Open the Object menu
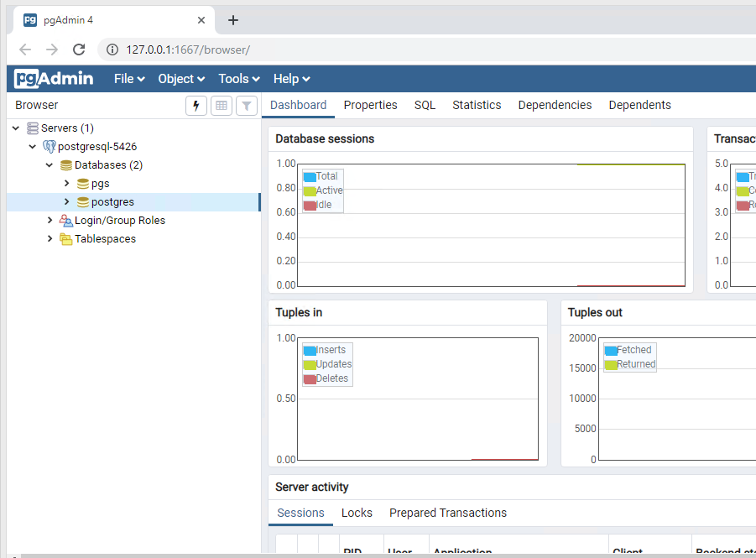 point(181,79)
